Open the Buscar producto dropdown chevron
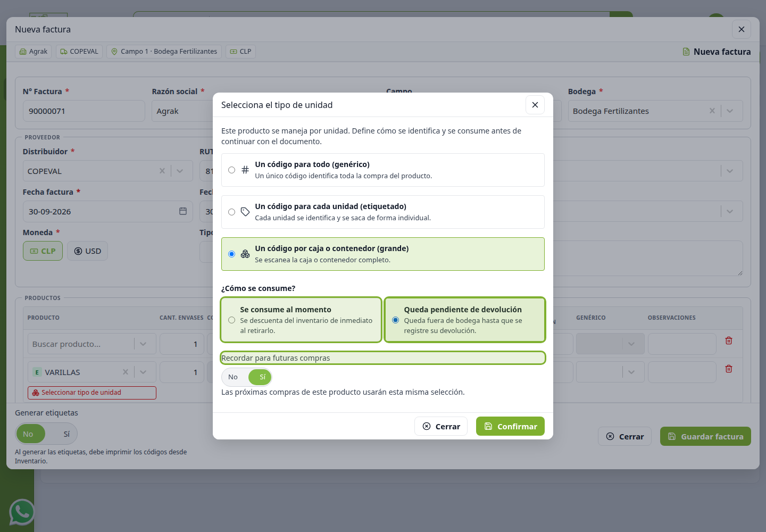The width and height of the screenshot is (766, 532). click(x=143, y=344)
